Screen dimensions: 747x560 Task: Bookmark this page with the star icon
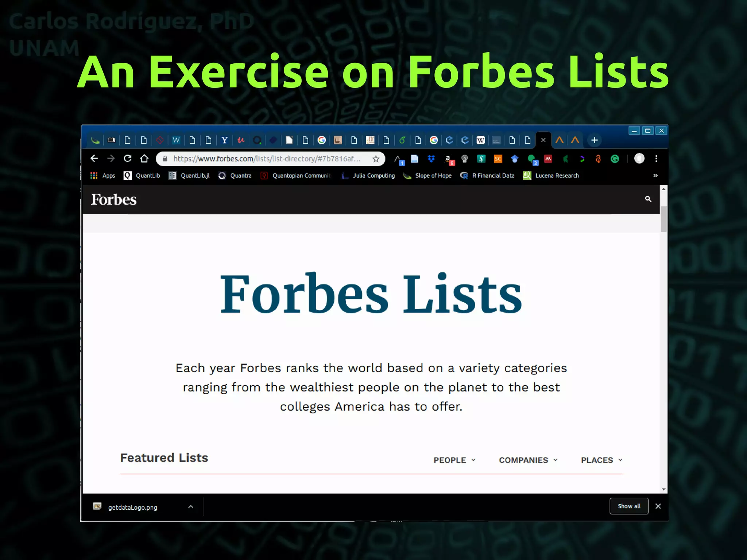[x=376, y=159]
